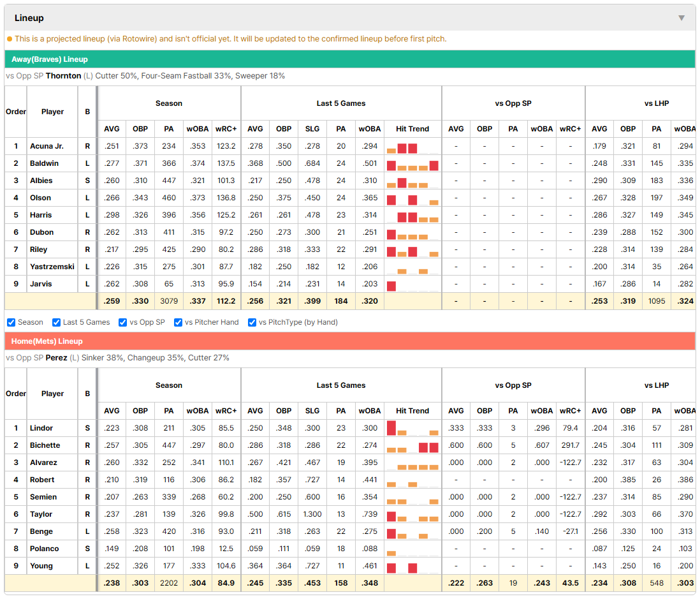Collapse the Lineup panel arrow
The height and width of the screenshot is (599, 700).
[682, 18]
